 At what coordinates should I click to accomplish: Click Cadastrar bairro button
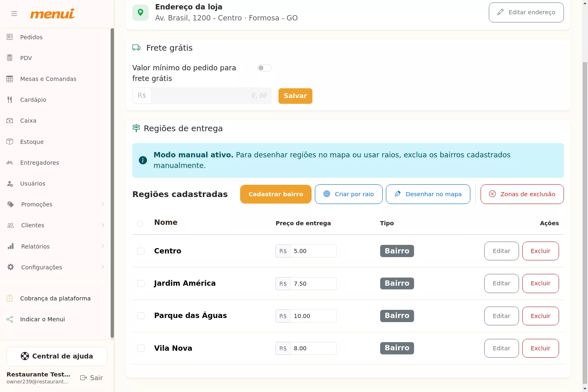pos(276,194)
